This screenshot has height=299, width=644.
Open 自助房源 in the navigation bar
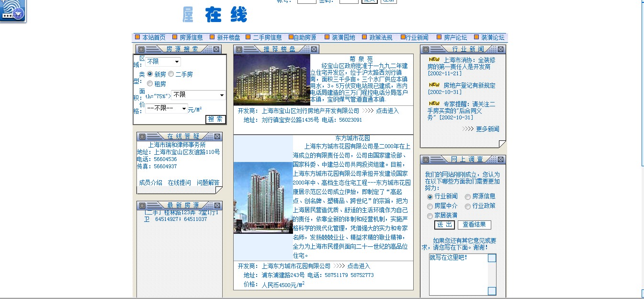point(305,37)
